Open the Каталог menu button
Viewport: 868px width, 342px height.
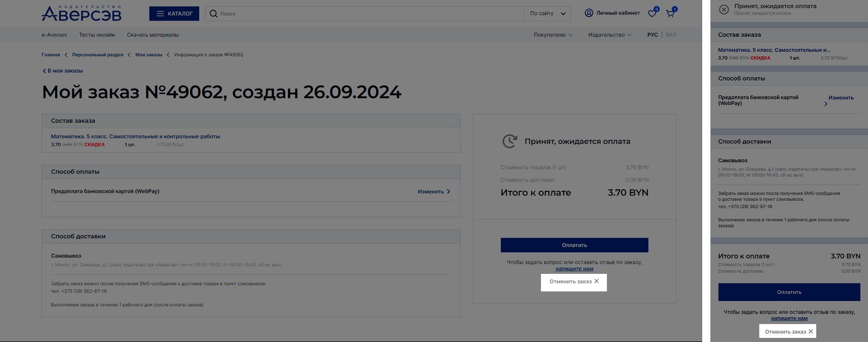point(174,14)
